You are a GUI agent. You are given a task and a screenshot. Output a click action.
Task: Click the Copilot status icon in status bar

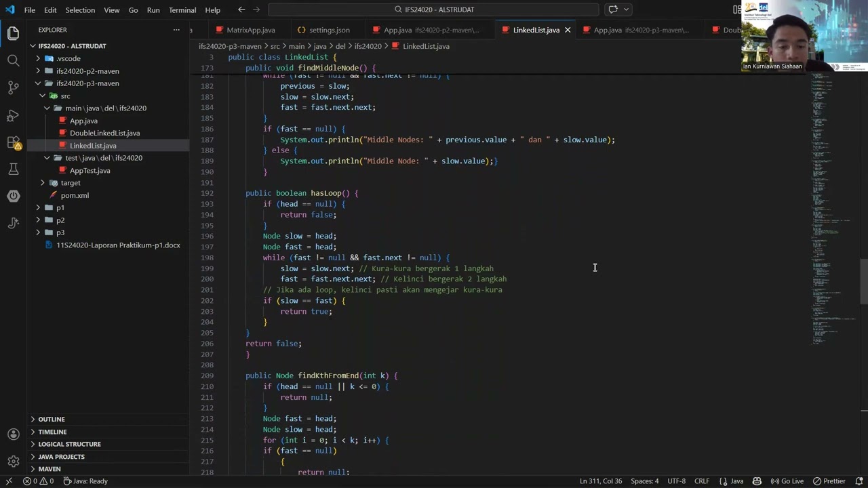[757, 481]
